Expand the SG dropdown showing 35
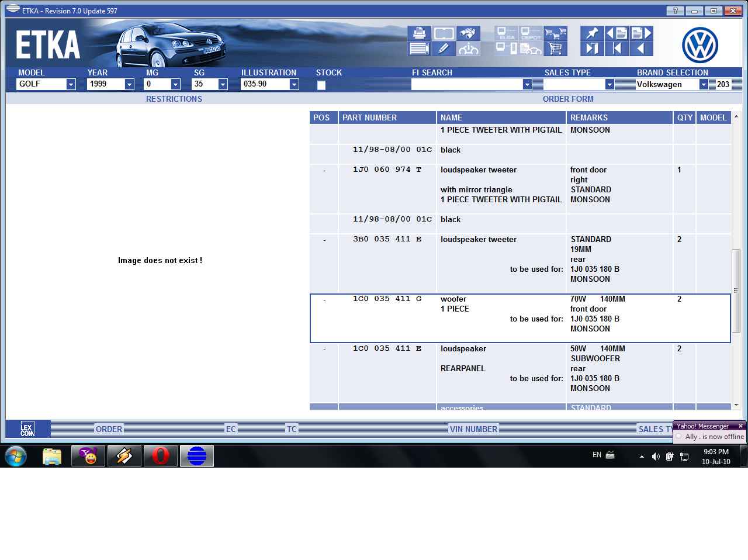The width and height of the screenshot is (748, 560). (223, 84)
